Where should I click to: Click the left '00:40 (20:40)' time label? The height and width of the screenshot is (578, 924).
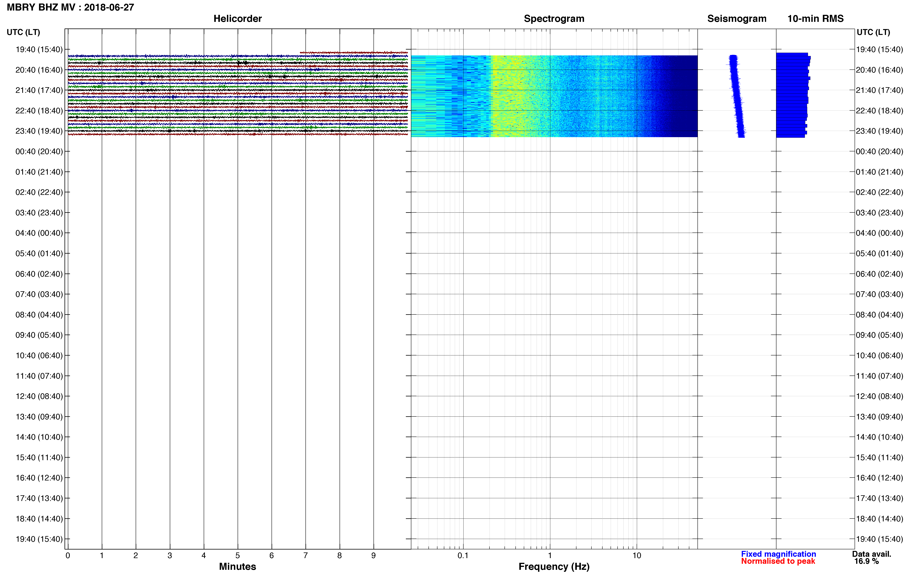tap(39, 151)
